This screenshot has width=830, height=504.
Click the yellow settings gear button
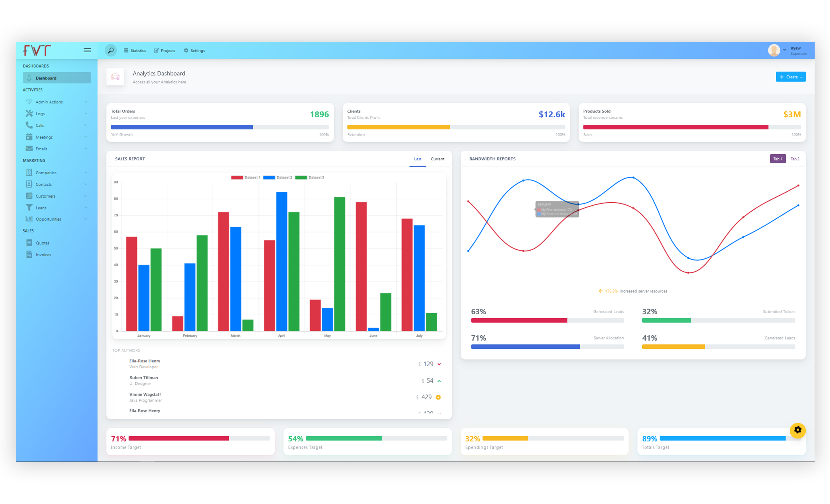(x=798, y=430)
